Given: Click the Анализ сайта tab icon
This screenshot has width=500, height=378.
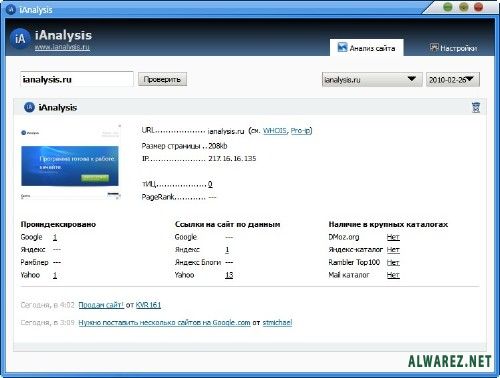Looking at the screenshot, I should pyautogui.click(x=342, y=47).
